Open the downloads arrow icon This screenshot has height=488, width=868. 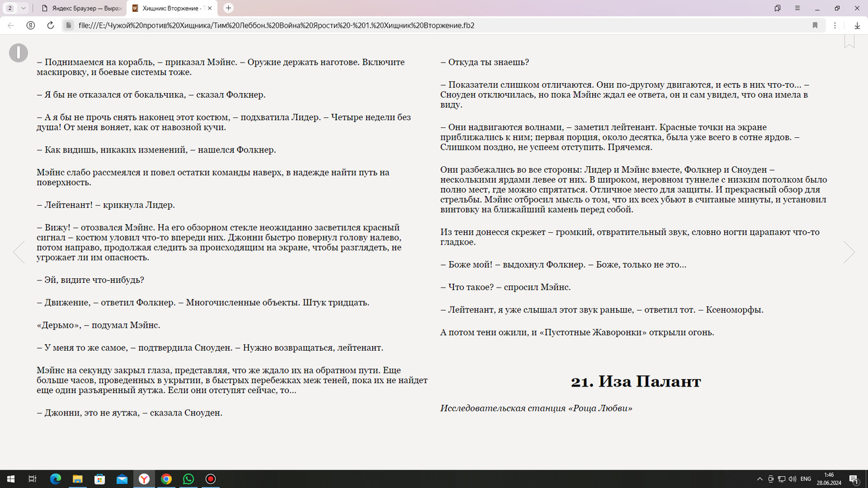(857, 26)
